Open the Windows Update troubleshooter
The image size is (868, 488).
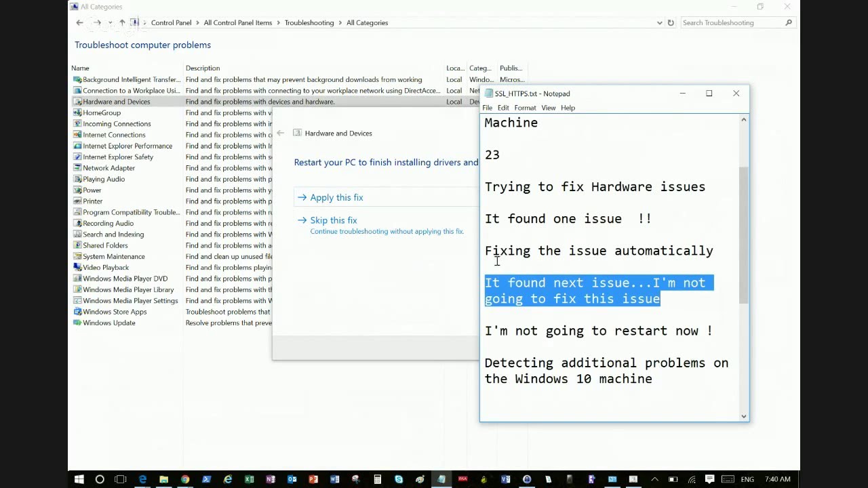point(108,323)
